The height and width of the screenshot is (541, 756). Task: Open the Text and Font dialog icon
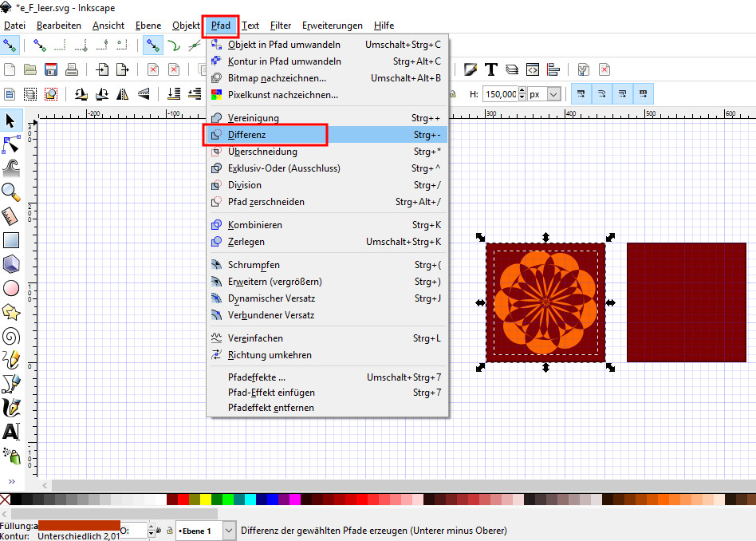click(491, 69)
